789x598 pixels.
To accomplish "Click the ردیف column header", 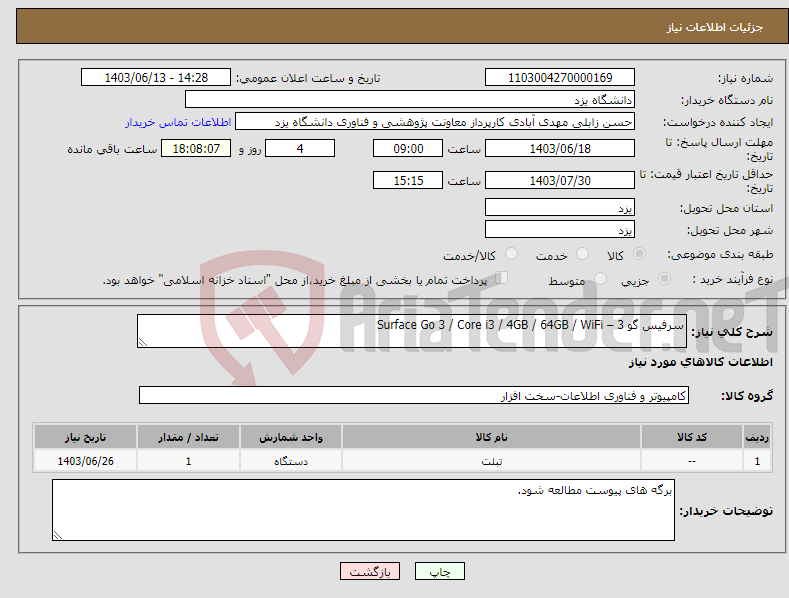I will click(x=757, y=437).
